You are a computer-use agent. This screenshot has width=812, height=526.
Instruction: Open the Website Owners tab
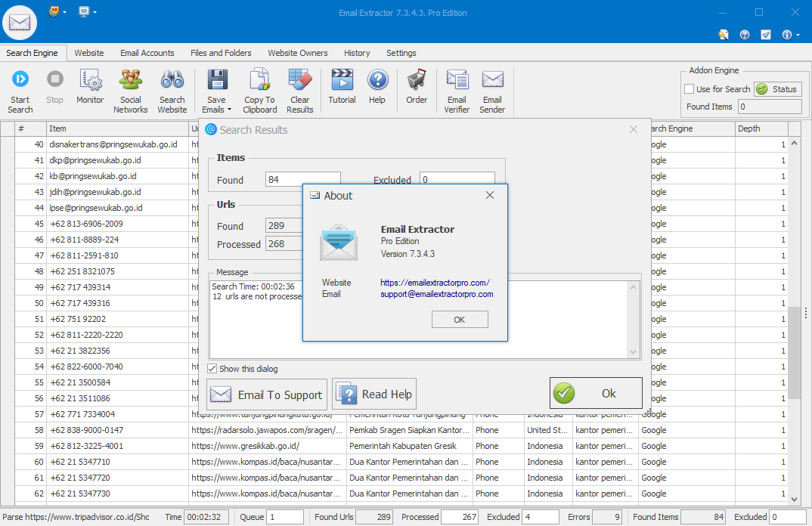pyautogui.click(x=298, y=53)
